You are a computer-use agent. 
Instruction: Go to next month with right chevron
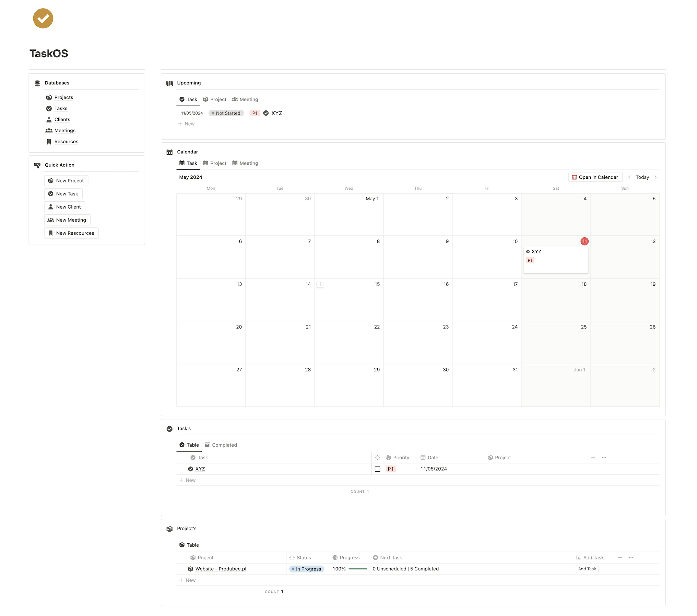[x=655, y=177]
